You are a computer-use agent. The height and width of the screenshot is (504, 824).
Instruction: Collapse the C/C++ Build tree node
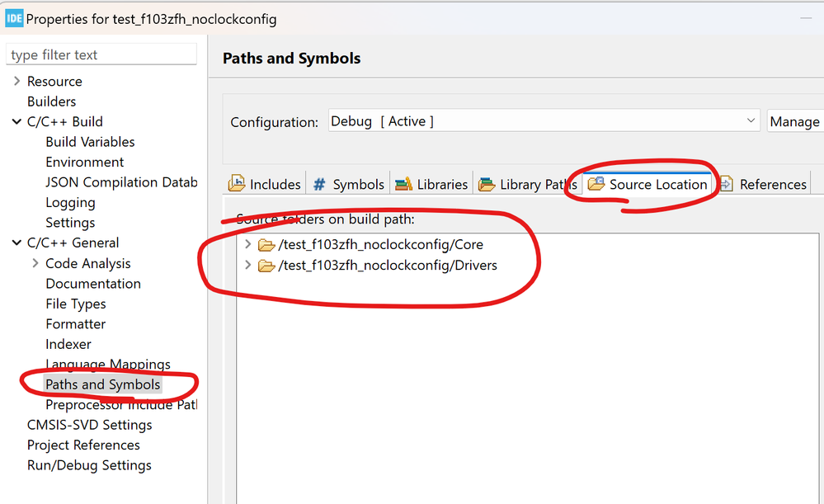16,121
